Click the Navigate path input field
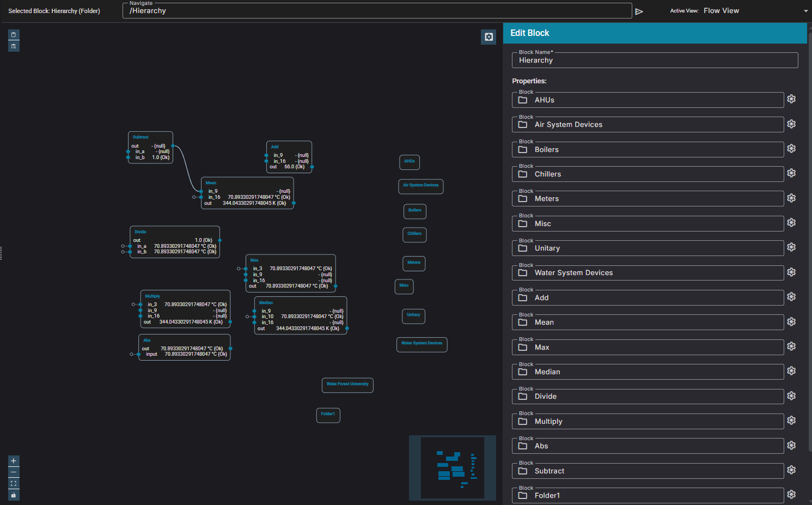812x505 pixels. [x=377, y=11]
